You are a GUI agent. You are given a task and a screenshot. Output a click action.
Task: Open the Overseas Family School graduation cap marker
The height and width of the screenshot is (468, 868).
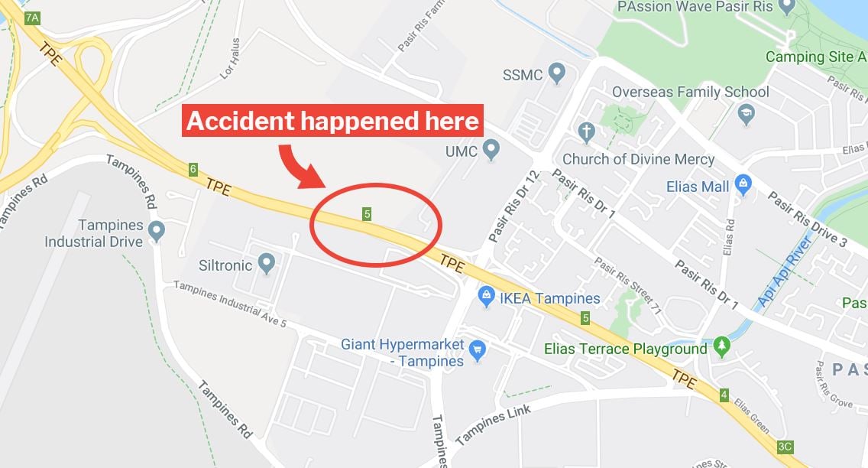[747, 114]
